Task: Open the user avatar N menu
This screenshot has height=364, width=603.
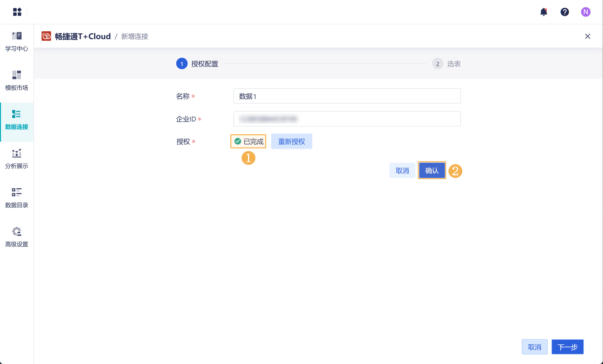Action: tap(586, 12)
